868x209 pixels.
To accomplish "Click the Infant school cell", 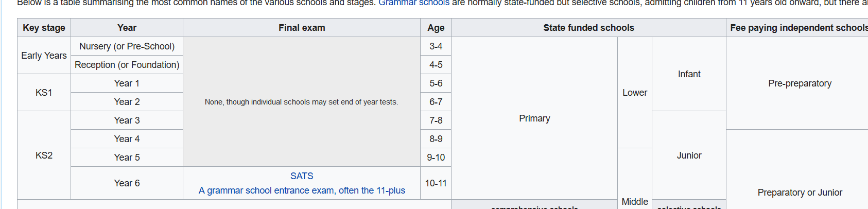I will (689, 74).
